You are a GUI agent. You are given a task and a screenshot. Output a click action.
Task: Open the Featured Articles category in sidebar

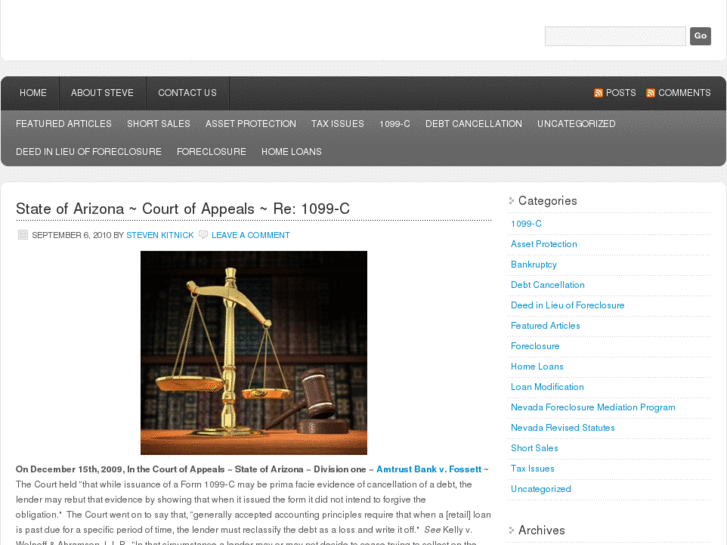(x=545, y=326)
